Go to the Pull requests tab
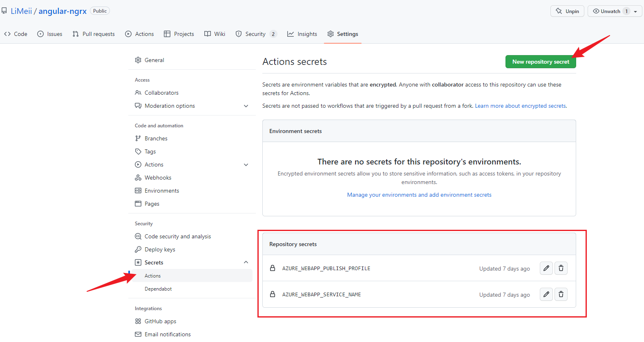This screenshot has width=644, height=342. click(x=94, y=34)
